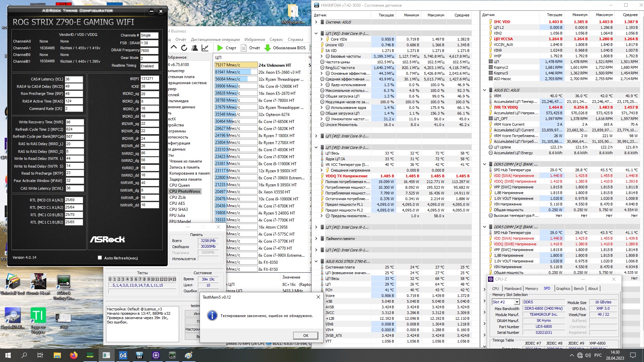This screenshot has width=644, height=362.
Task: Click the refresh arrow toolbar icon
Action: 184,48
